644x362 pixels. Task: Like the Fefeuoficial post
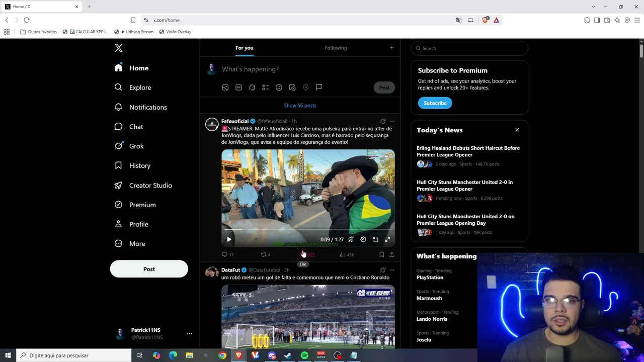[307, 254]
